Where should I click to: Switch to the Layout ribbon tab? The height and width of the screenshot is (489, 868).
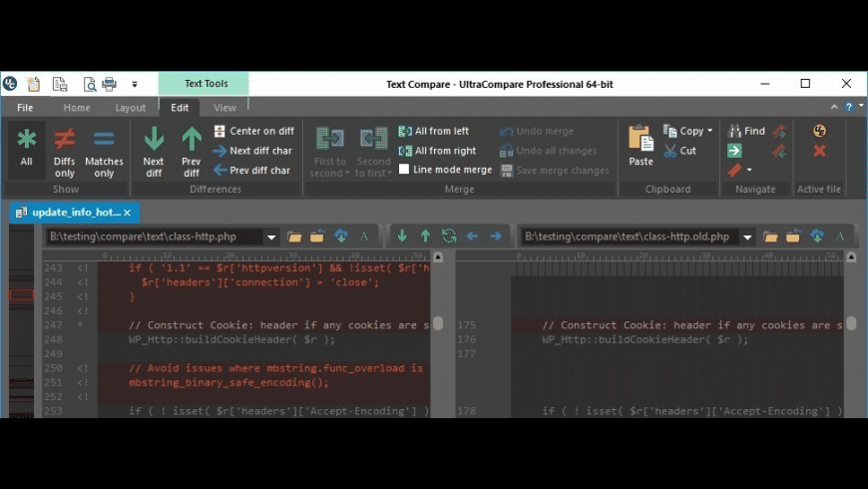pos(130,108)
